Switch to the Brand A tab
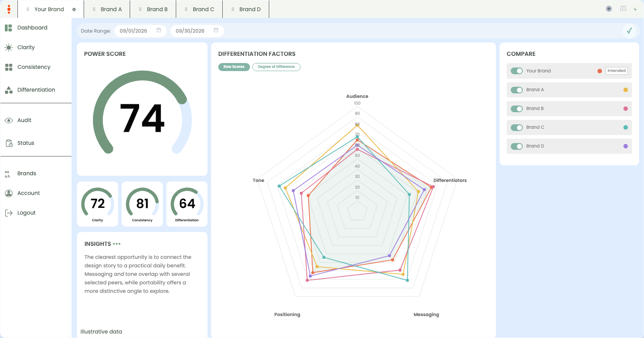Image resolution: width=644 pixels, height=338 pixels. [x=107, y=9]
